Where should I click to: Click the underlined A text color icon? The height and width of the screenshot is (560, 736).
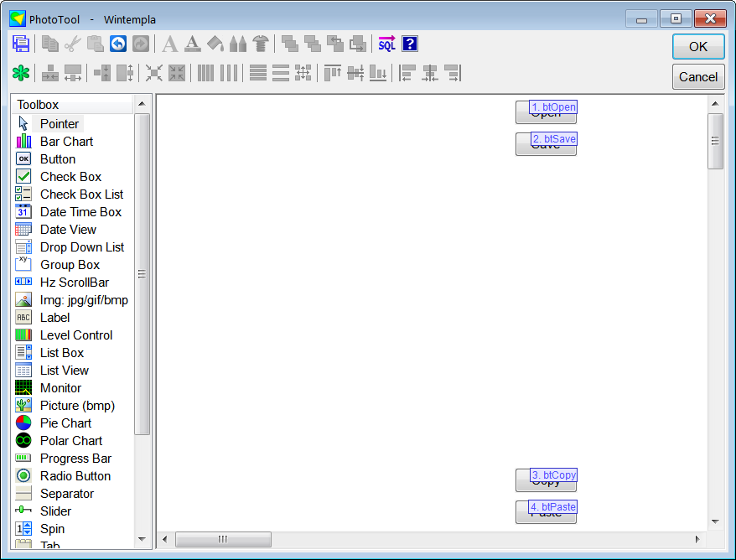[193, 44]
